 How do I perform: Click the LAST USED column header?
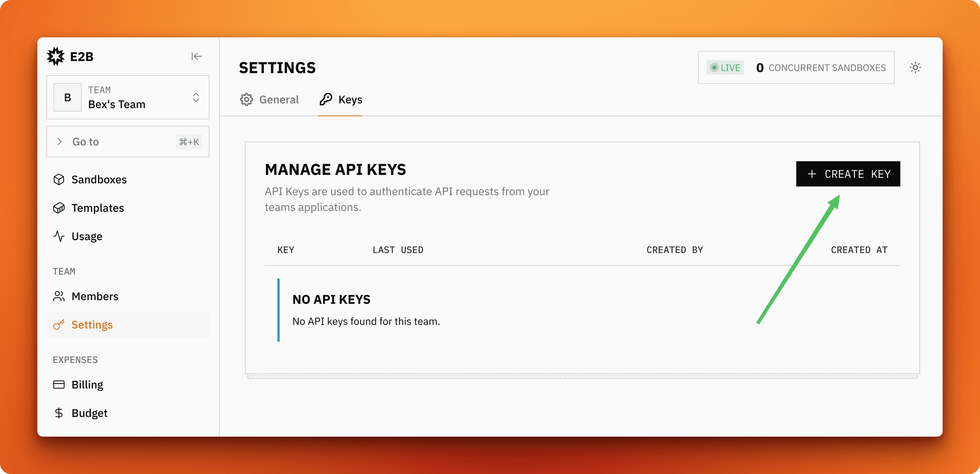pyautogui.click(x=398, y=250)
